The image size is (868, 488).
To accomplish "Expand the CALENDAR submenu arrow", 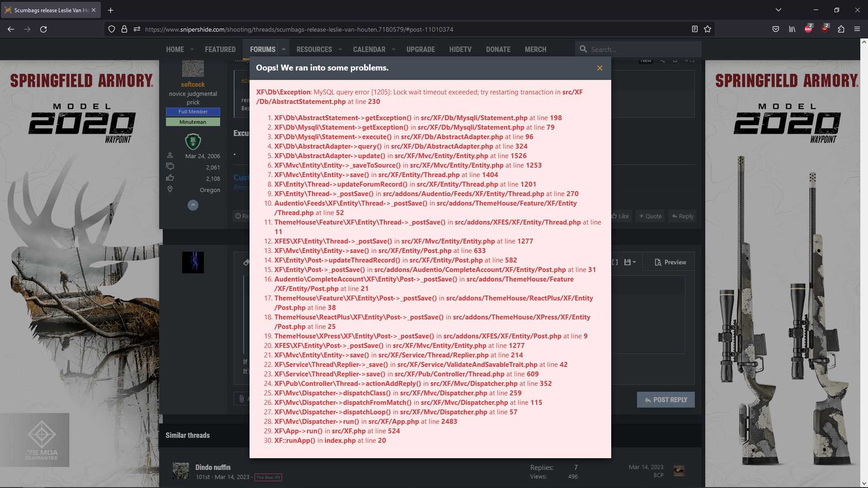I will 393,49.
